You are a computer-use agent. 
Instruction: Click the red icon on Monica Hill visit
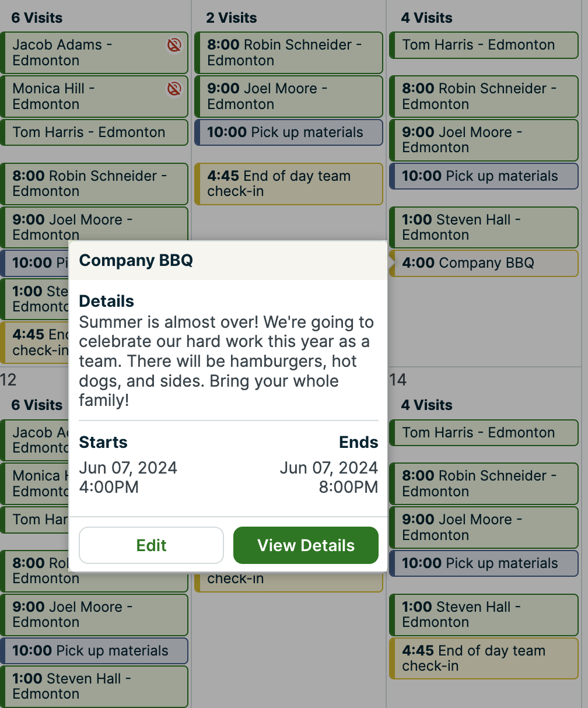(174, 89)
